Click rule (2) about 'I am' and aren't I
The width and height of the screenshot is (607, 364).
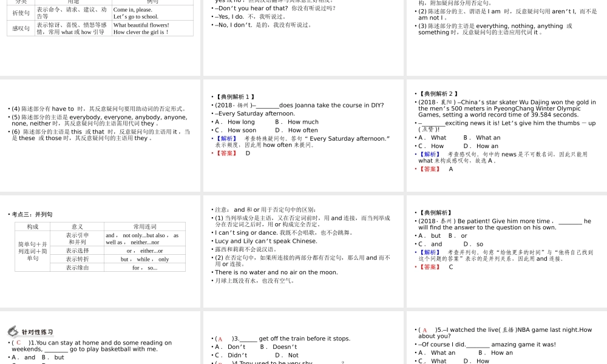point(507,15)
